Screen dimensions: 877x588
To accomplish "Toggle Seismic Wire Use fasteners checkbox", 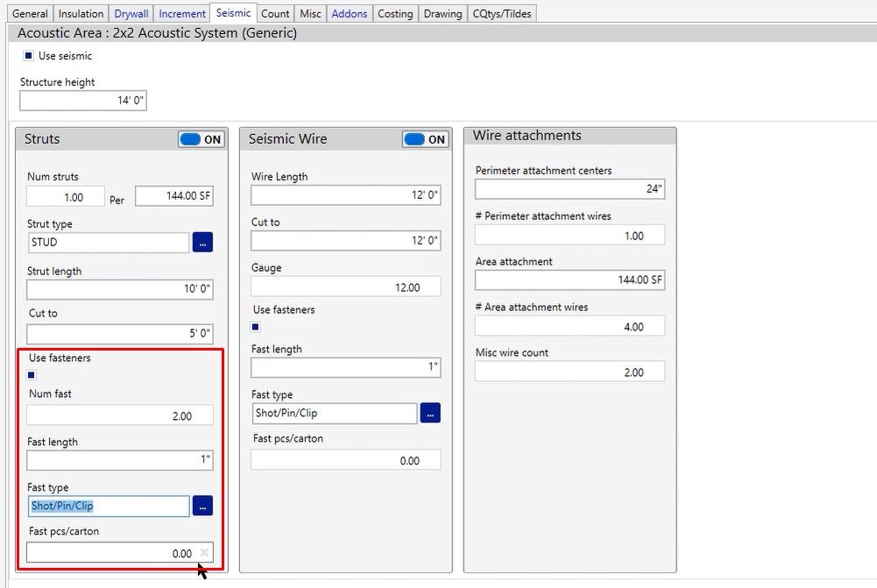I will pos(256,327).
